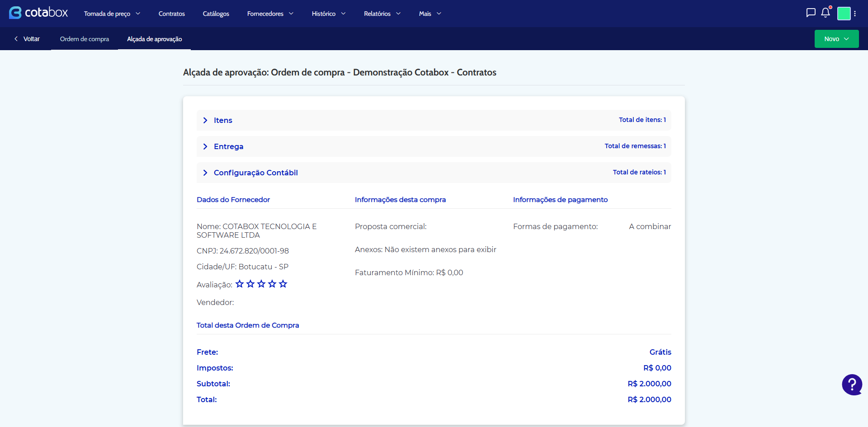
Task: Open the notifications bell
Action: pos(826,13)
